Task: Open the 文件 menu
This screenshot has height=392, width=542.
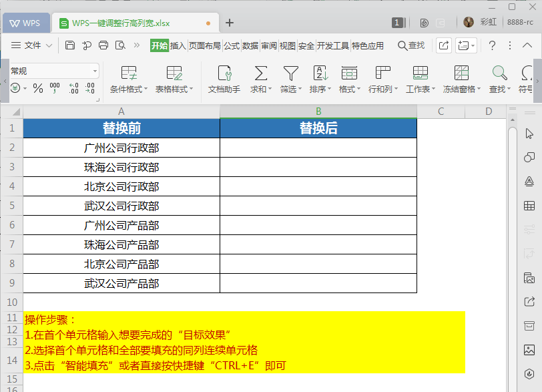Action: point(32,45)
